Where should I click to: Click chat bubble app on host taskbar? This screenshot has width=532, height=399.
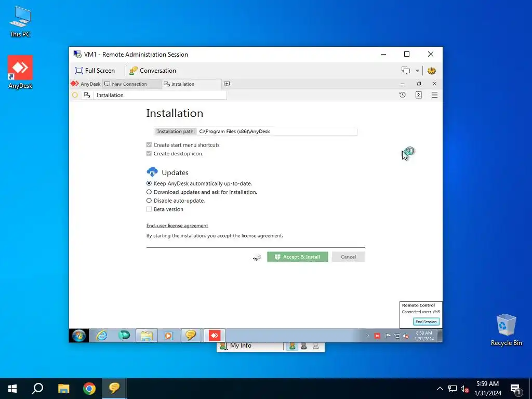(114, 389)
